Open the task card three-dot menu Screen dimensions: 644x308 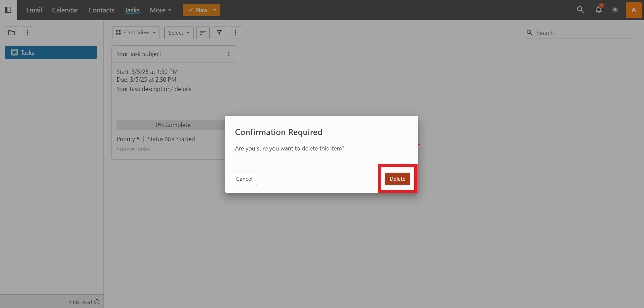click(229, 54)
